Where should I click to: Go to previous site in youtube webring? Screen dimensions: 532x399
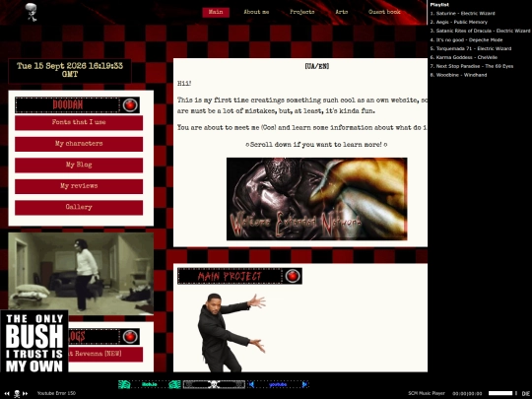[x=251, y=384]
